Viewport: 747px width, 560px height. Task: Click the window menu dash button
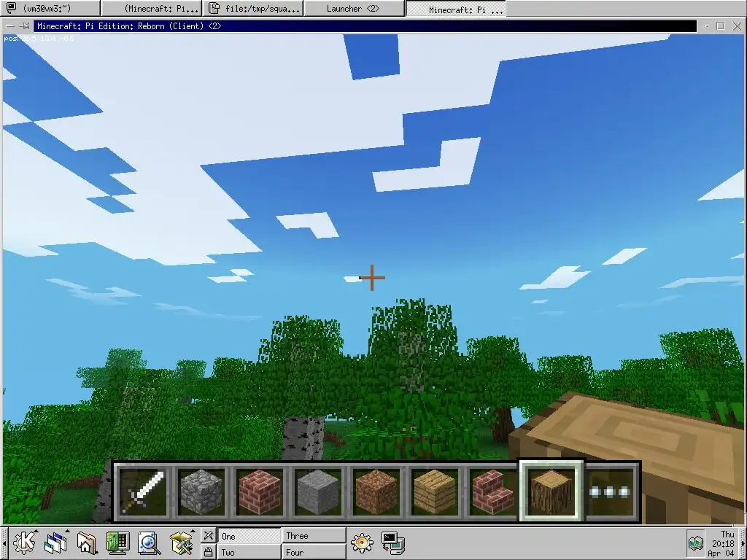pos(9,26)
